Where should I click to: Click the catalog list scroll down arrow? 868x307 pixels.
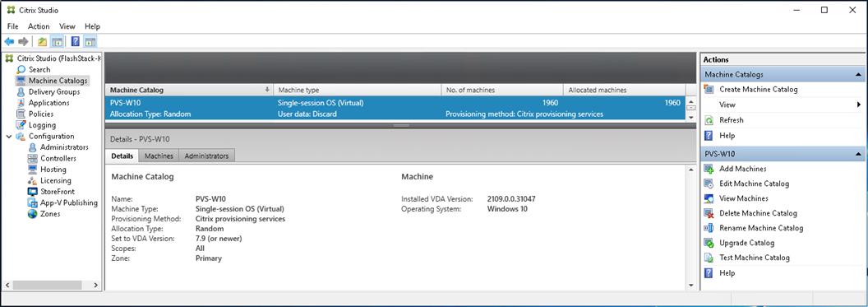690,117
